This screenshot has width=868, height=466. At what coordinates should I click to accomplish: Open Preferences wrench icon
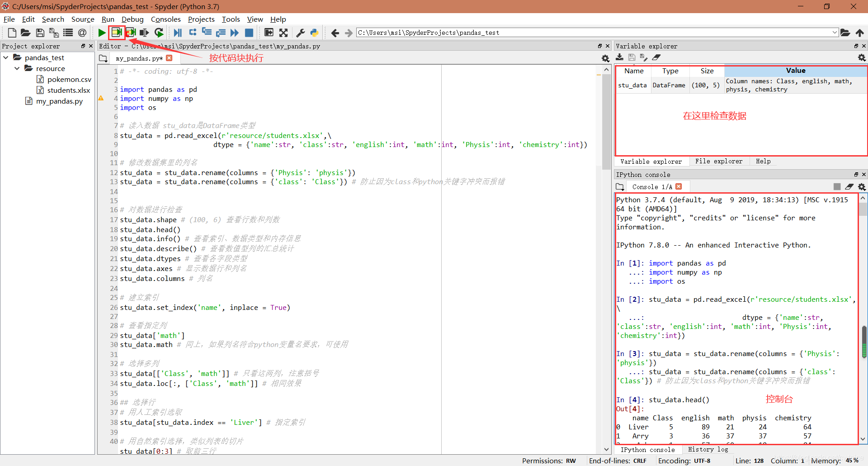300,33
